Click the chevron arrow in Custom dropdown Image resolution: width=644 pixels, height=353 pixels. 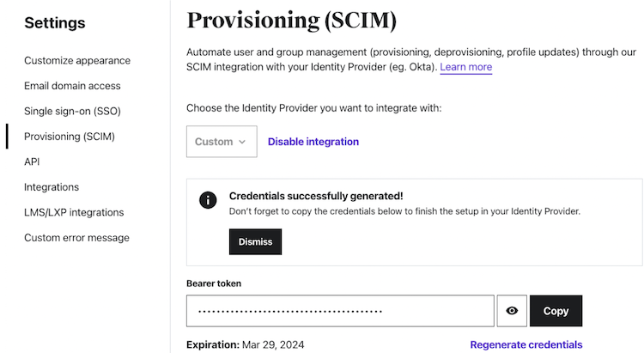[243, 142]
